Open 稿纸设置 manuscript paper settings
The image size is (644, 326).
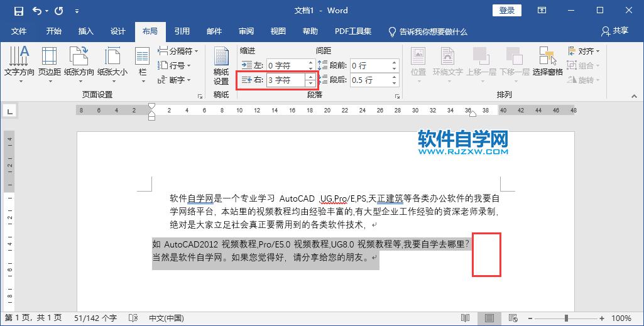221,66
